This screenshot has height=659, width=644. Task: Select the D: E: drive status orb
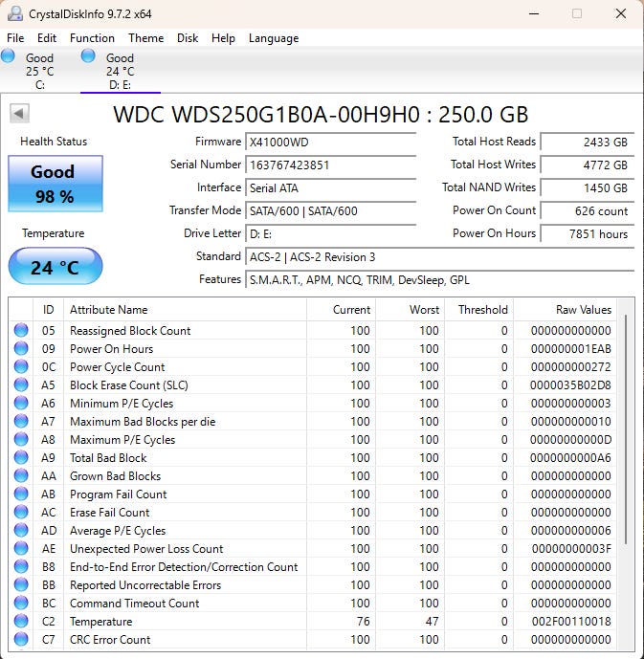88,56
